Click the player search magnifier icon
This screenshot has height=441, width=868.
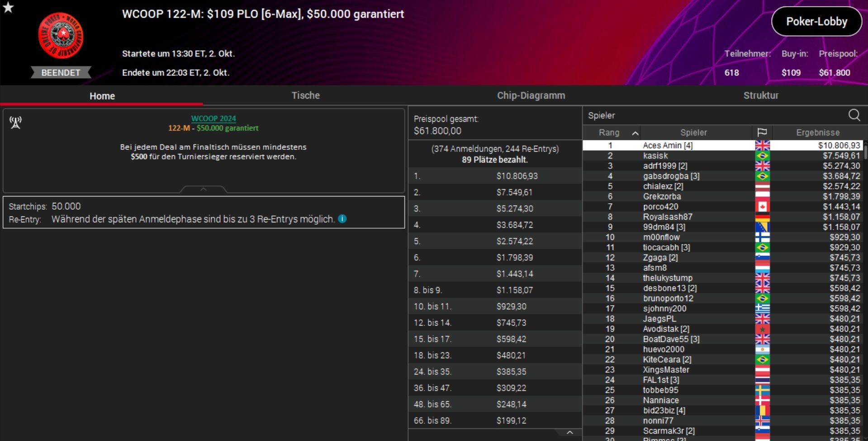coord(854,115)
